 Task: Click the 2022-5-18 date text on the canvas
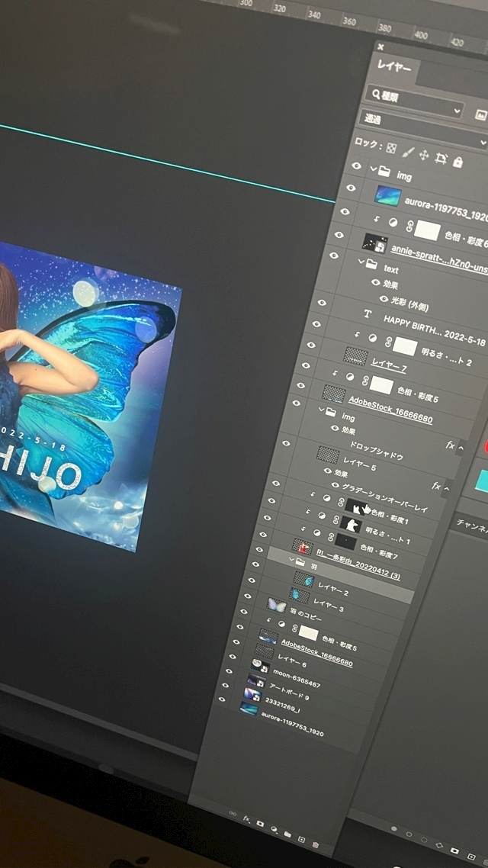(x=34, y=439)
